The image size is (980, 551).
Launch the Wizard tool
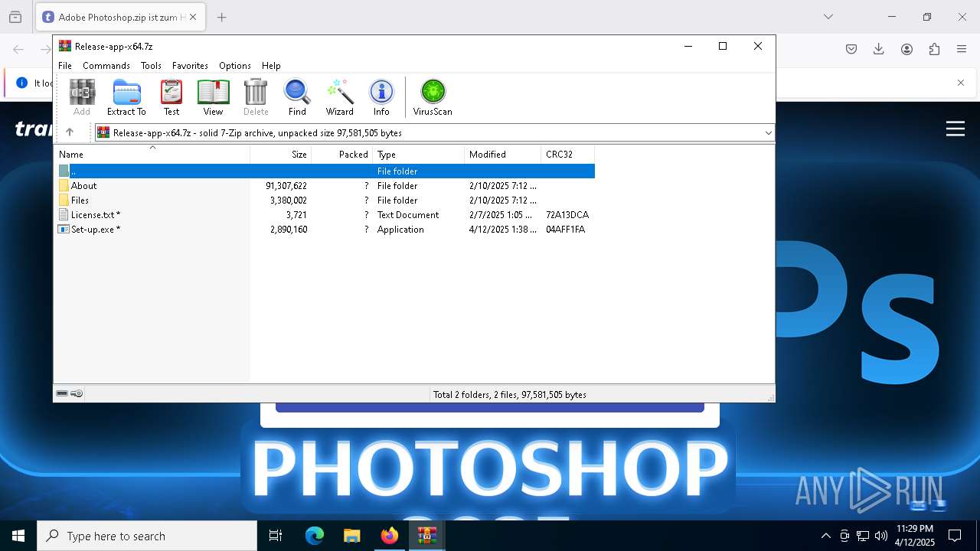(340, 97)
